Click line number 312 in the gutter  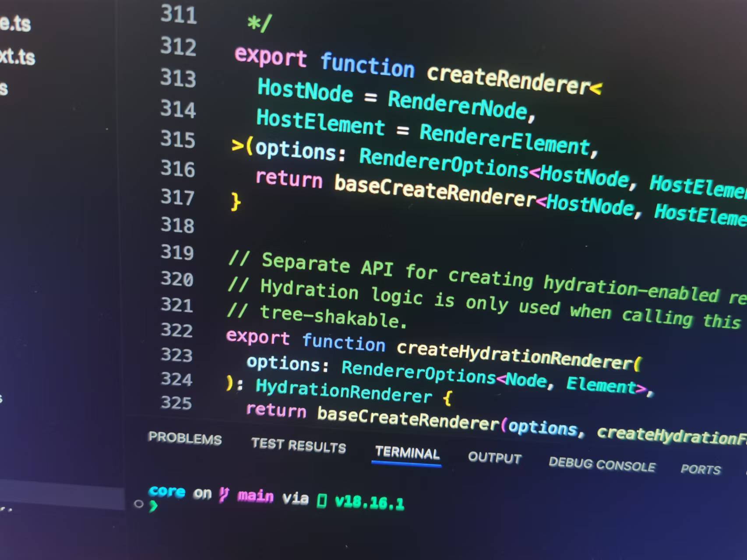(x=178, y=46)
